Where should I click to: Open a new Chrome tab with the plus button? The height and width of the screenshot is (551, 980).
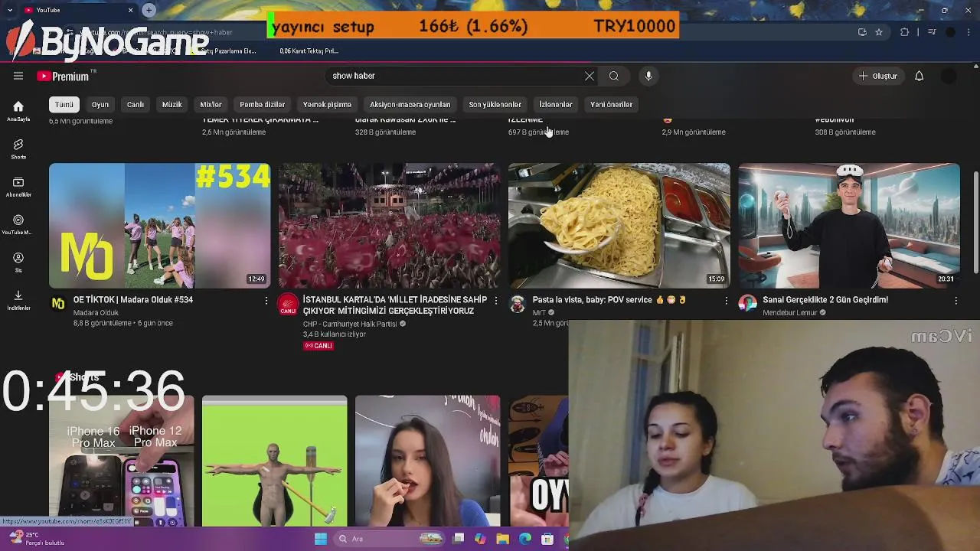(x=149, y=10)
